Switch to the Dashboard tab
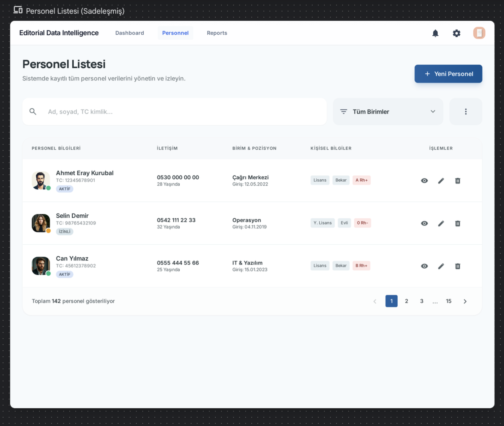The width and height of the screenshot is (504, 426). click(x=130, y=33)
